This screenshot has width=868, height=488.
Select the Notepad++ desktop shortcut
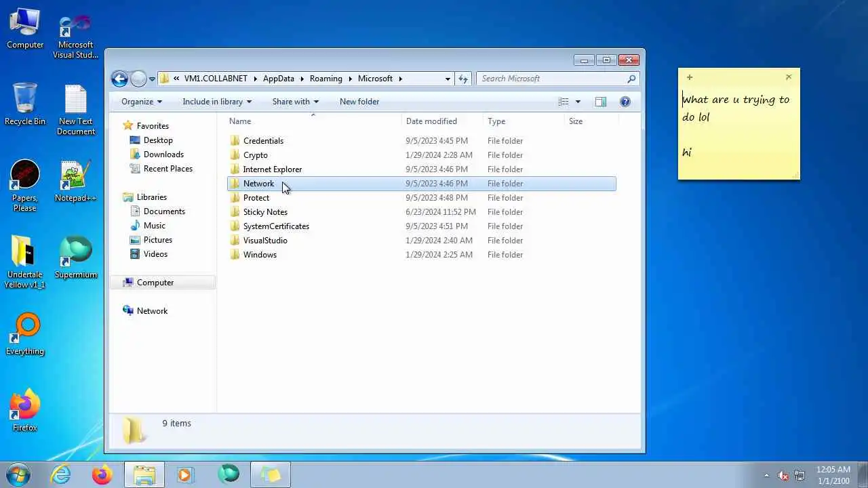click(76, 181)
